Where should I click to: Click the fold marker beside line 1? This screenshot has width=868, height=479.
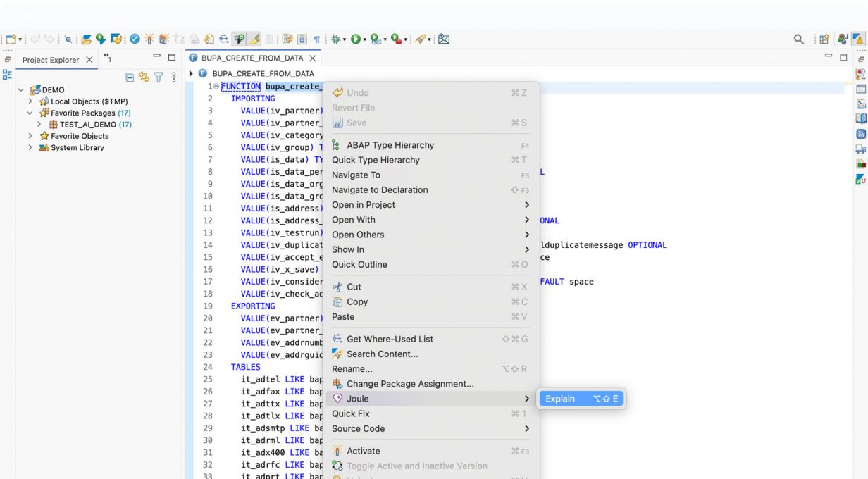(x=216, y=87)
